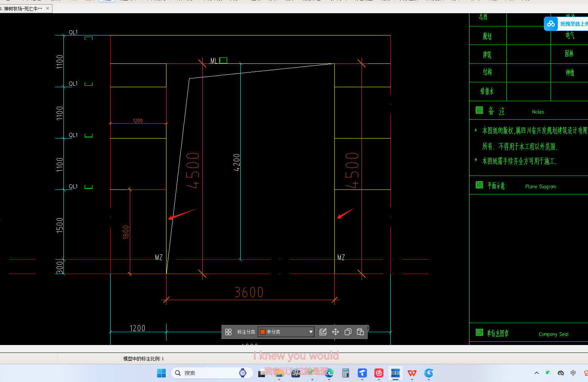Click the 模型中的标注比例:1 status text

click(x=143, y=359)
